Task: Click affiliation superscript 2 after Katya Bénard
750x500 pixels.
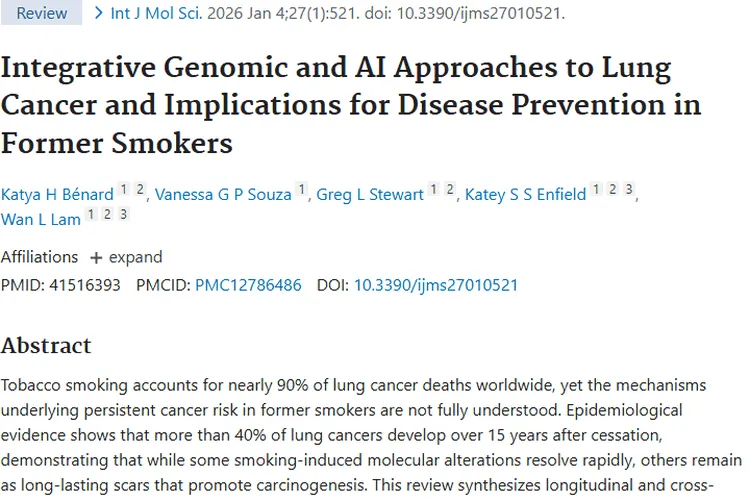Action: [x=140, y=190]
